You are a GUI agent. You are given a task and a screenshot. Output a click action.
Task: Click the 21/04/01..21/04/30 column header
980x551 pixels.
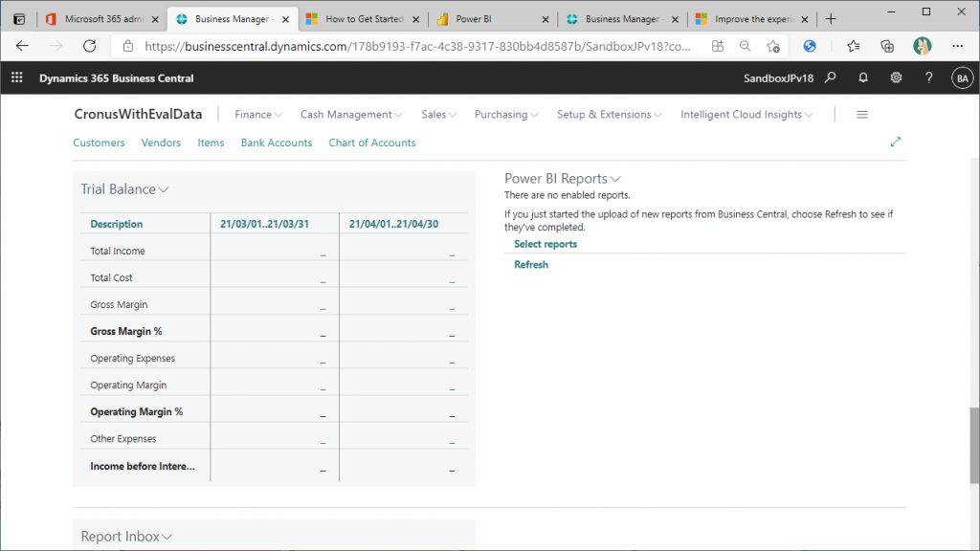pos(393,224)
